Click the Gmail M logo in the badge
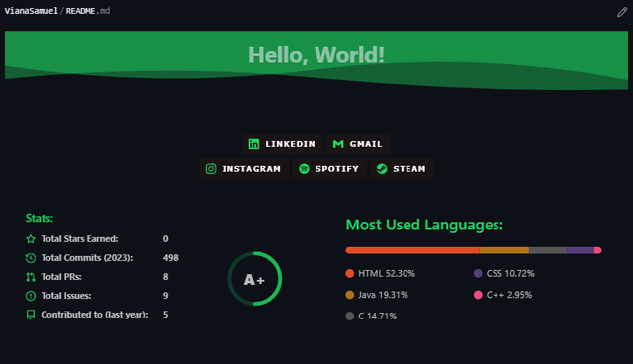633x364 pixels. tap(338, 144)
